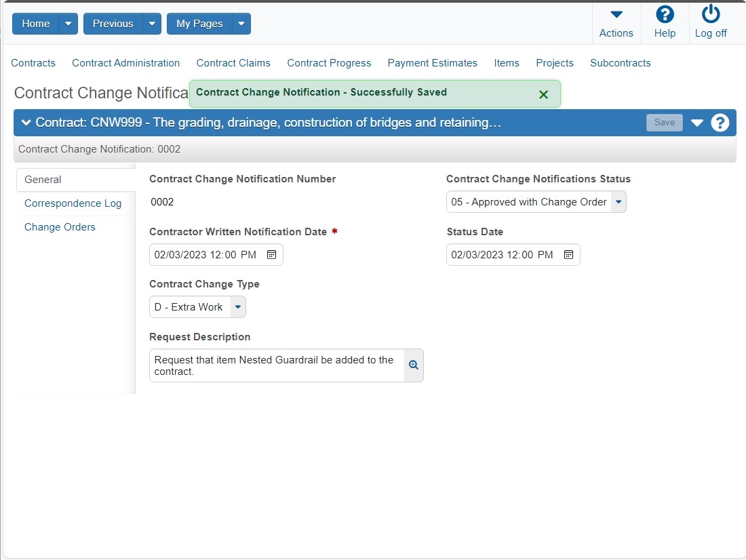Click the Log off power icon

(710, 14)
